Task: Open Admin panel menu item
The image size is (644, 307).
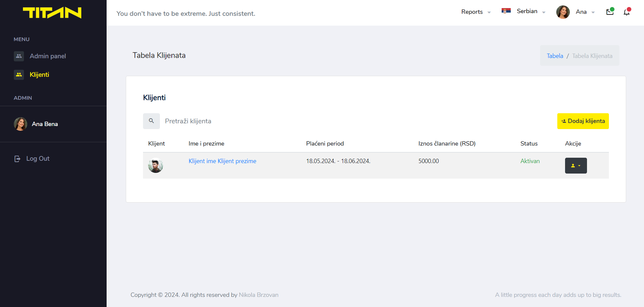Action: click(x=48, y=56)
